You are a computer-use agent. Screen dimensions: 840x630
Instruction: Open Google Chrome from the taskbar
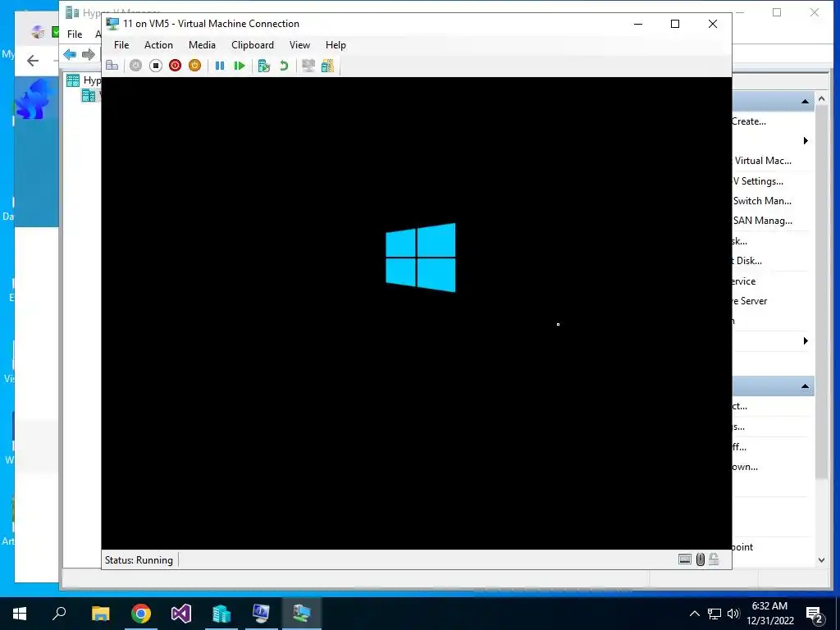(x=141, y=614)
